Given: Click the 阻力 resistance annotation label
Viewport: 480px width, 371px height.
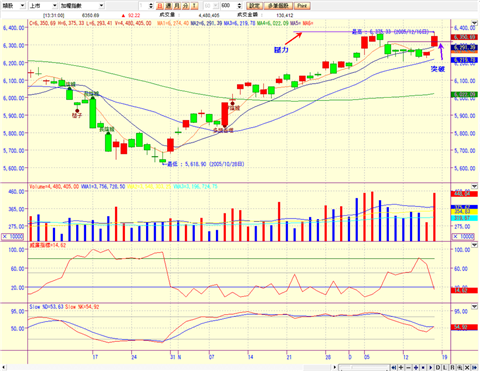Looking at the screenshot, I should pos(281,50).
